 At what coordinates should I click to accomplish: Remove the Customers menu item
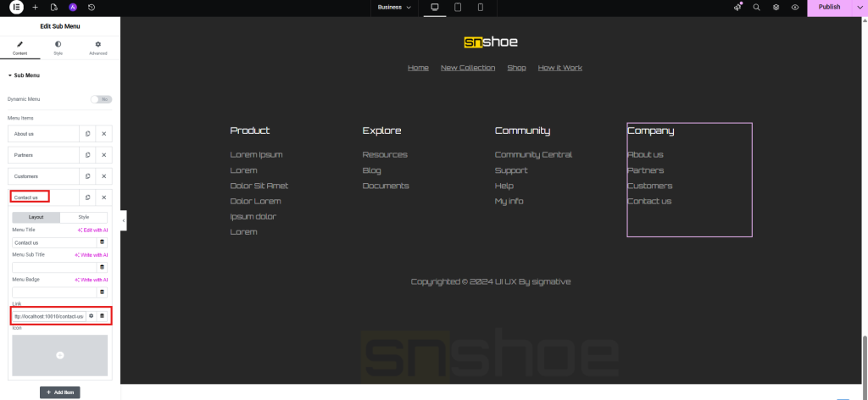tap(103, 176)
